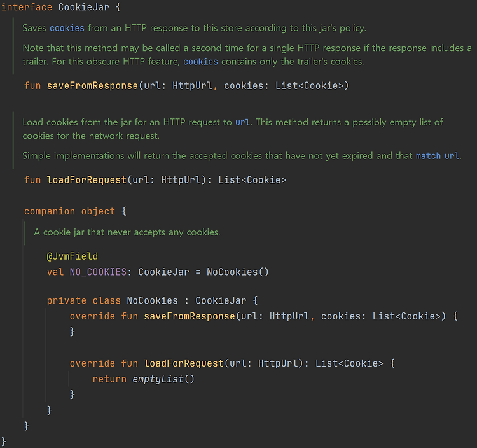The image size is (477, 448).
Task: Click 'A cookie jar that never accepts any cookies.'
Action: 127,232
